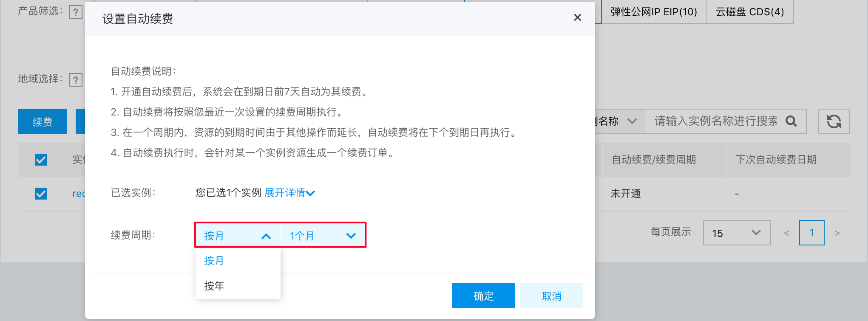Viewport: 868px width, 321px height.
Task: Close the 设置自动续费 dialog
Action: click(x=577, y=17)
